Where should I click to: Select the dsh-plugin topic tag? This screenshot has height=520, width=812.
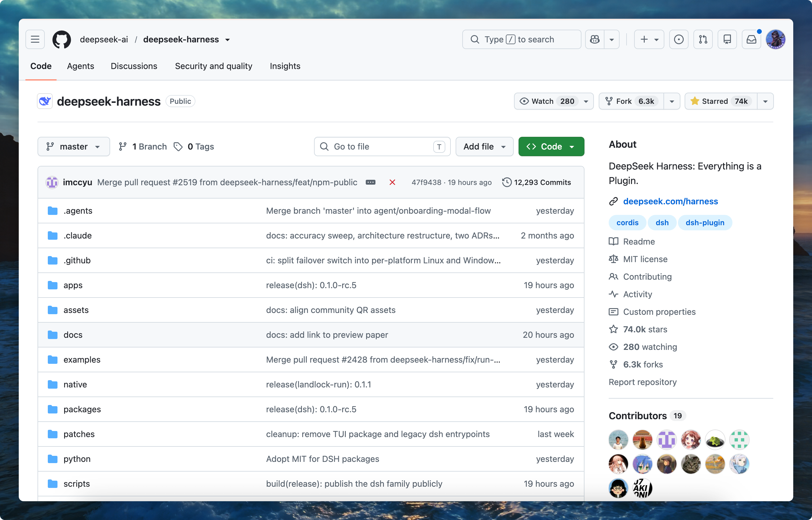point(705,222)
